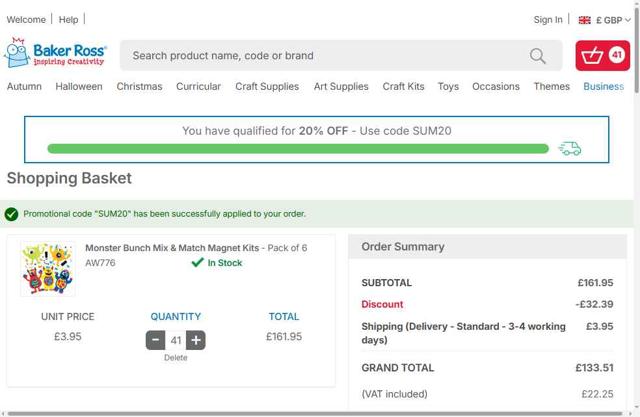Screen dimensions: 640x417
Task: Click the 'Pack of 6' product text
Action: coord(287,248)
